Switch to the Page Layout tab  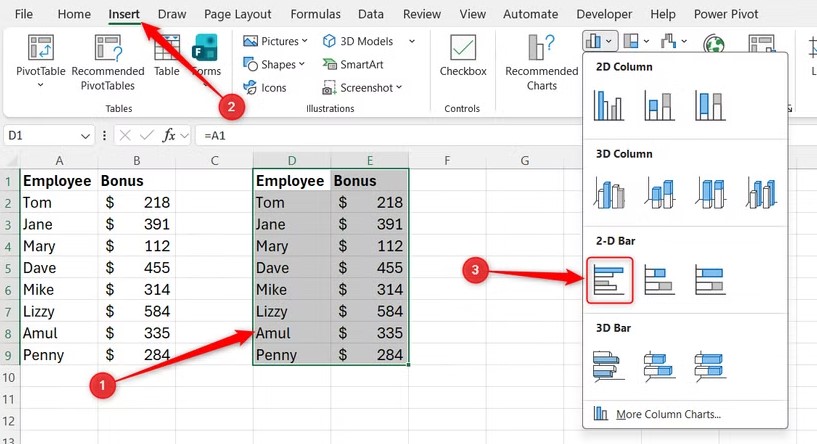pos(238,14)
